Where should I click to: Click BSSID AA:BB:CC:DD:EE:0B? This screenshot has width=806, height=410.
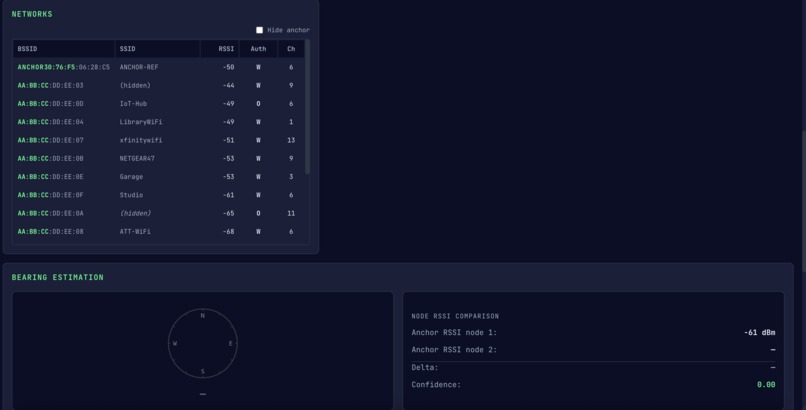pos(50,159)
